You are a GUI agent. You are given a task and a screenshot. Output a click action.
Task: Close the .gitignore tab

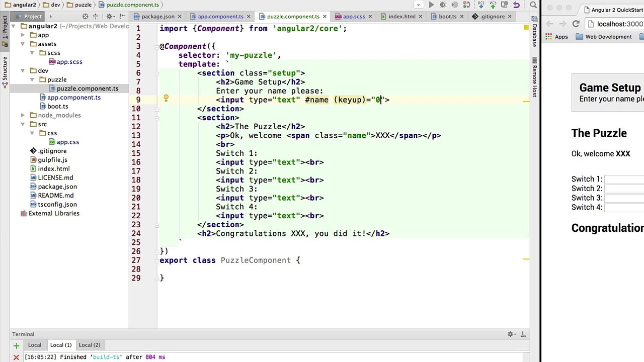510,17
